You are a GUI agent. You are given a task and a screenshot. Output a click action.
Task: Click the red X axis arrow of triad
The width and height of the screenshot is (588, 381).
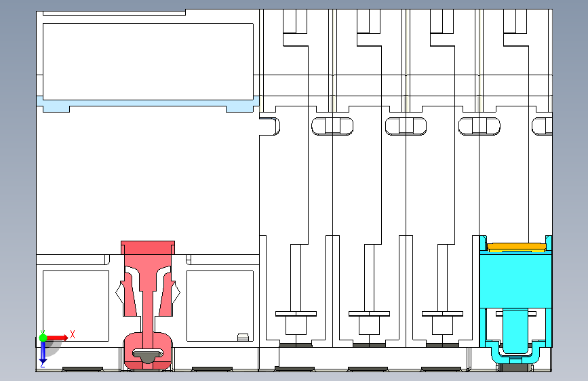tap(58, 338)
